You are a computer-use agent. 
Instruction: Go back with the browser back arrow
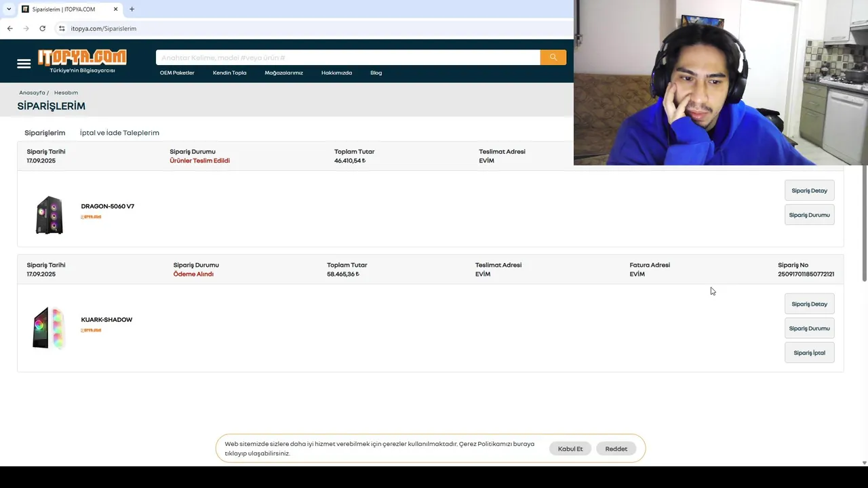click(x=9, y=28)
